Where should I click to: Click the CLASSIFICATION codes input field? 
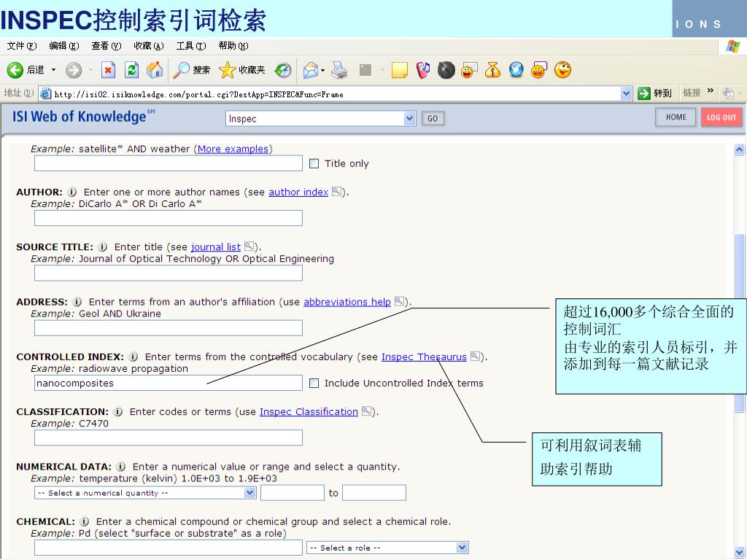click(x=169, y=437)
